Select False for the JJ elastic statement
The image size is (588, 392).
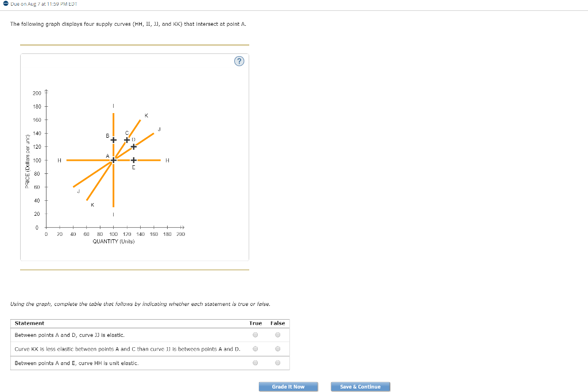[277, 335]
